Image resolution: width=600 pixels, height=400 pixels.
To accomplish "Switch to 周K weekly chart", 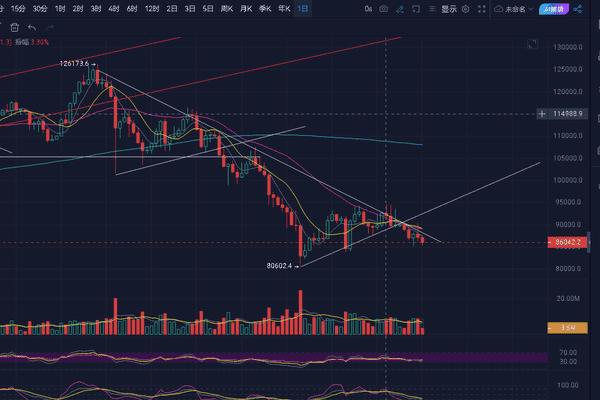I will 227,8.
